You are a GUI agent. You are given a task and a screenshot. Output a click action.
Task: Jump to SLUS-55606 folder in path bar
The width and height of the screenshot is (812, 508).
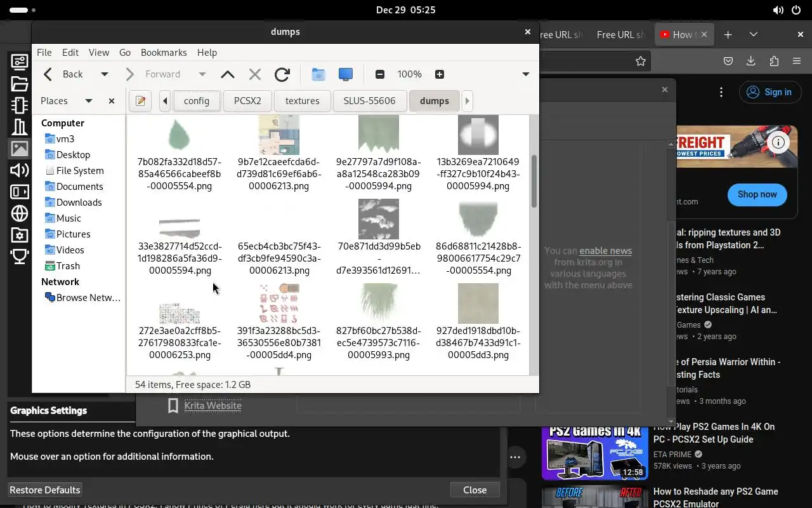[x=369, y=101]
